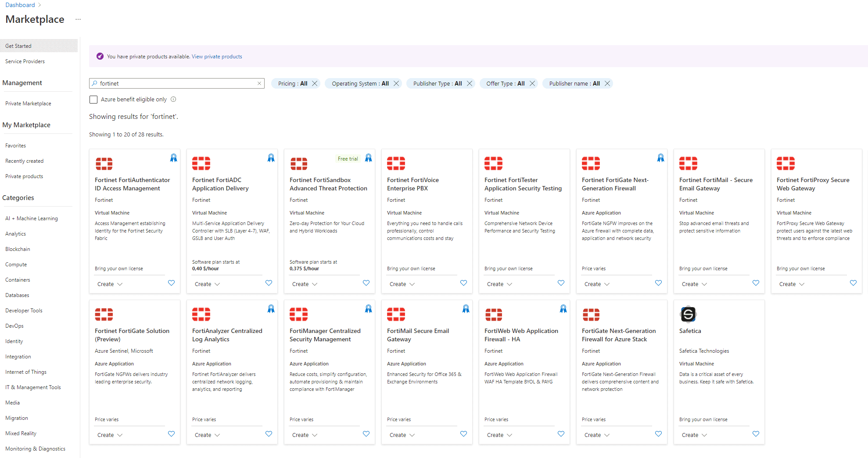Screen dimensions: 868x458
Task: Open the Offer Type : All filter
Action: [506, 83]
